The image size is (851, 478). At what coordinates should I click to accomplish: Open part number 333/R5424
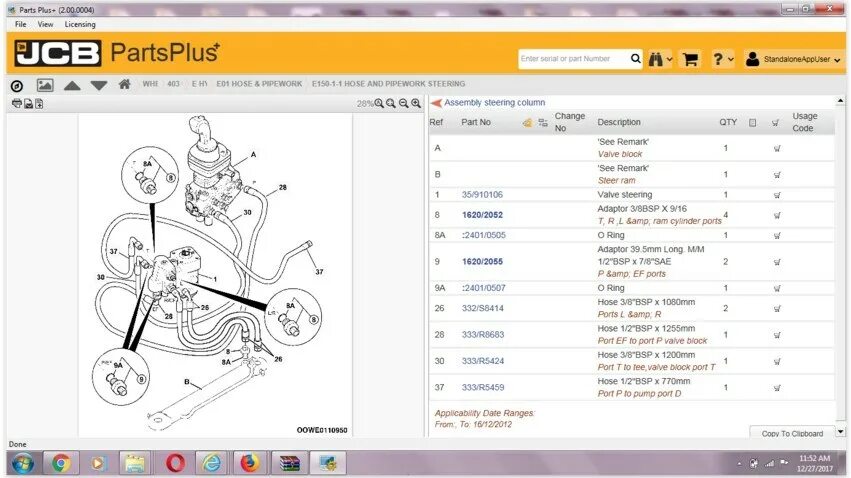click(482, 361)
